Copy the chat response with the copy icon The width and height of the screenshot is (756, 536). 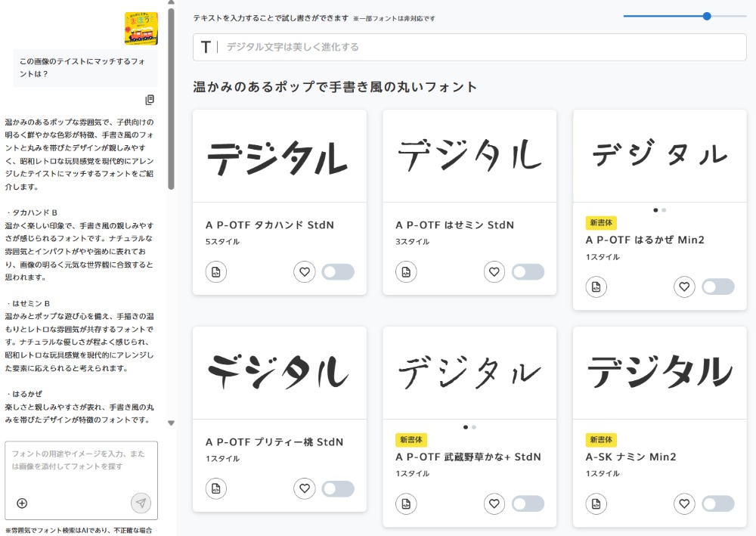(x=150, y=100)
